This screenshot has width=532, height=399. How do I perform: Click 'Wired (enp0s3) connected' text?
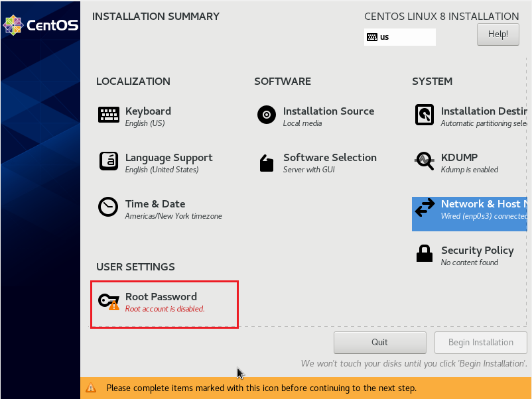coord(484,216)
